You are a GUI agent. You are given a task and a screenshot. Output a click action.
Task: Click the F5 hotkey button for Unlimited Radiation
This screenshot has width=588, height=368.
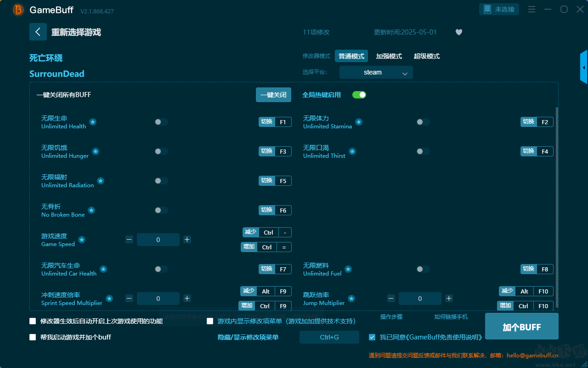pyautogui.click(x=275, y=181)
